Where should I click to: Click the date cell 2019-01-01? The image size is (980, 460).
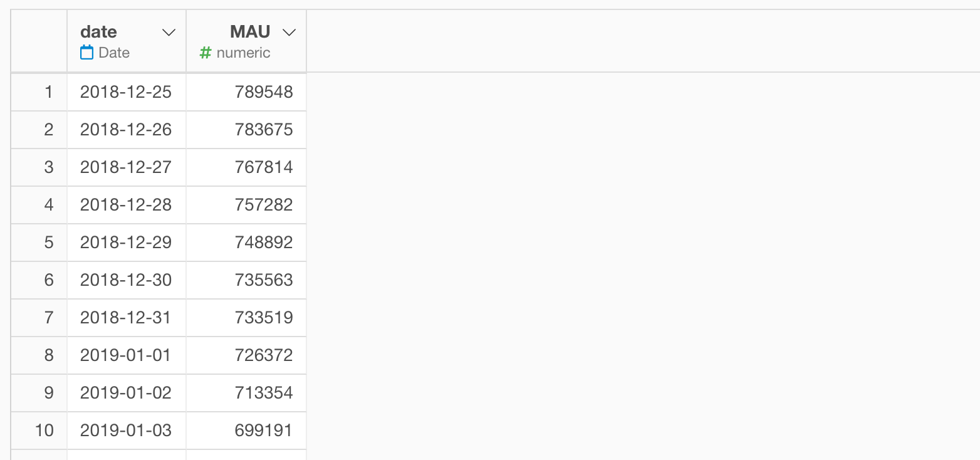click(x=126, y=355)
